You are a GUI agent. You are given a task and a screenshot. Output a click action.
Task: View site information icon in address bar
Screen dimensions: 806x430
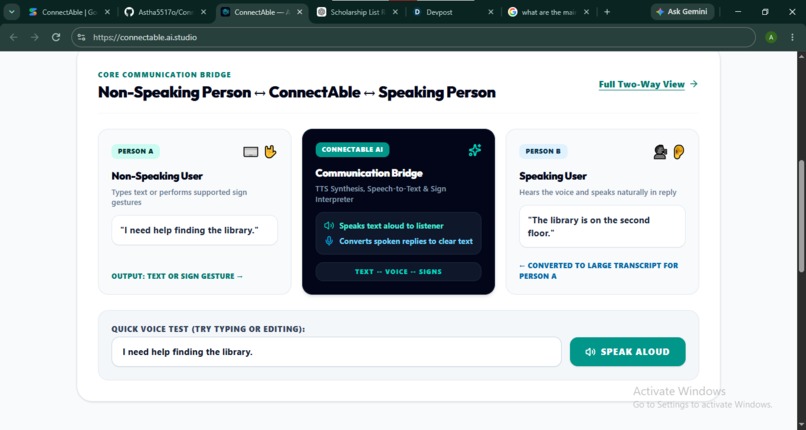[82, 37]
